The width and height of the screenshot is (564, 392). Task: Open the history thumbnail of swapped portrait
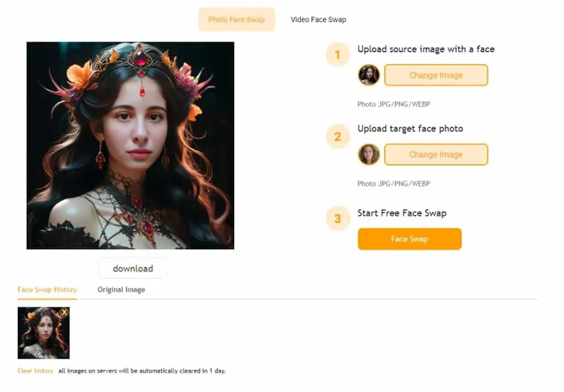(x=44, y=333)
